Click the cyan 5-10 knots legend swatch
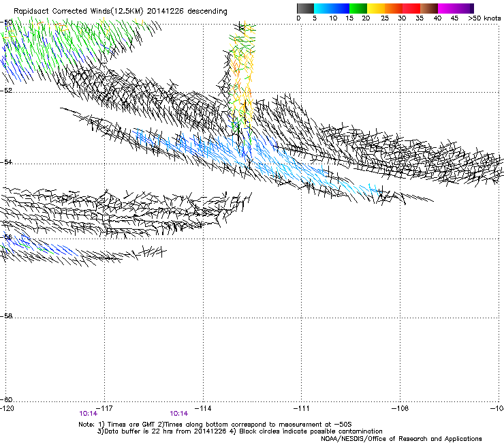 pos(323,8)
